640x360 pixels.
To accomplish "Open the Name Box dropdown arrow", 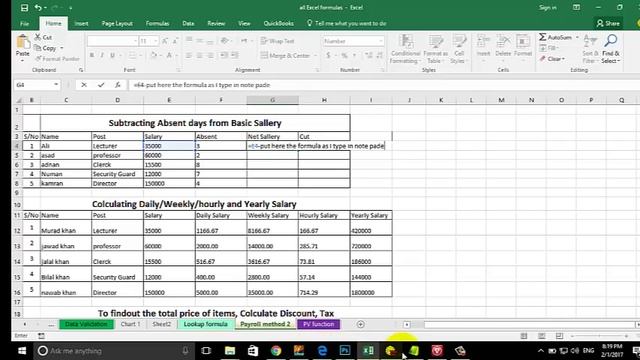I will click(x=56, y=85).
